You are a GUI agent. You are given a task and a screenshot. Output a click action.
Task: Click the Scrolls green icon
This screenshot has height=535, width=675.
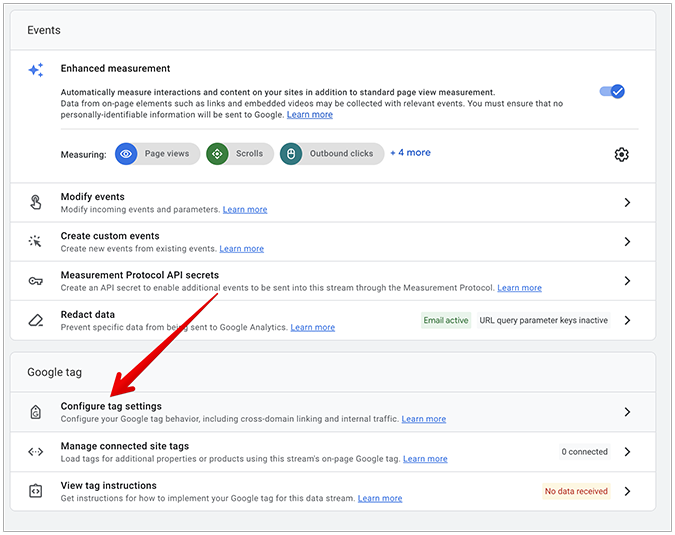pyautogui.click(x=217, y=154)
